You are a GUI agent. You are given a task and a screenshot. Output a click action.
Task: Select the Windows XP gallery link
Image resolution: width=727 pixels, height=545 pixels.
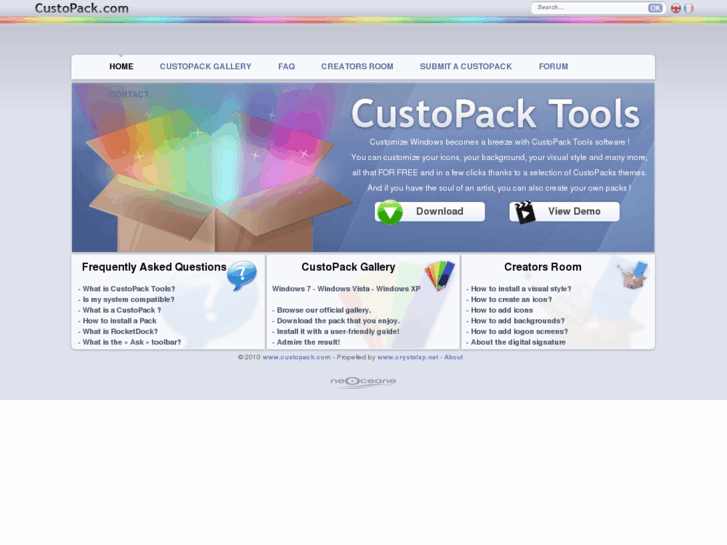(398, 289)
